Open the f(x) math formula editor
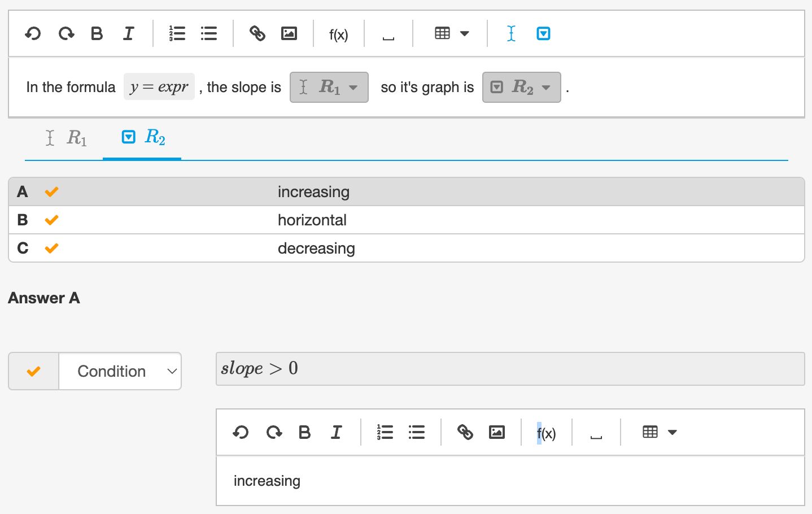This screenshot has height=514, width=812. pyautogui.click(x=338, y=34)
